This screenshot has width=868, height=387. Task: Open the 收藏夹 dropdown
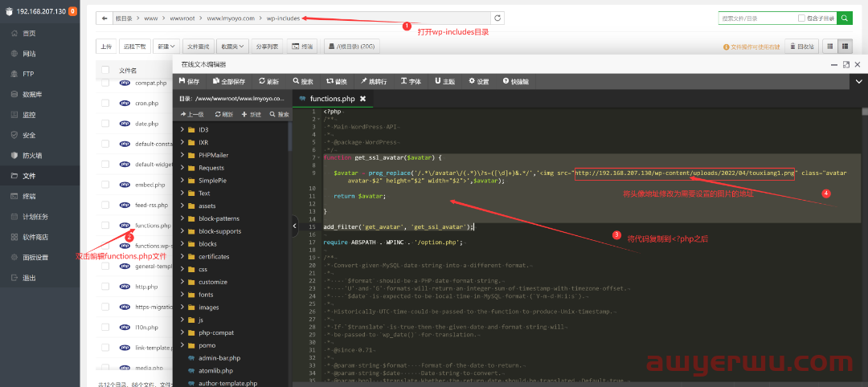tap(232, 47)
